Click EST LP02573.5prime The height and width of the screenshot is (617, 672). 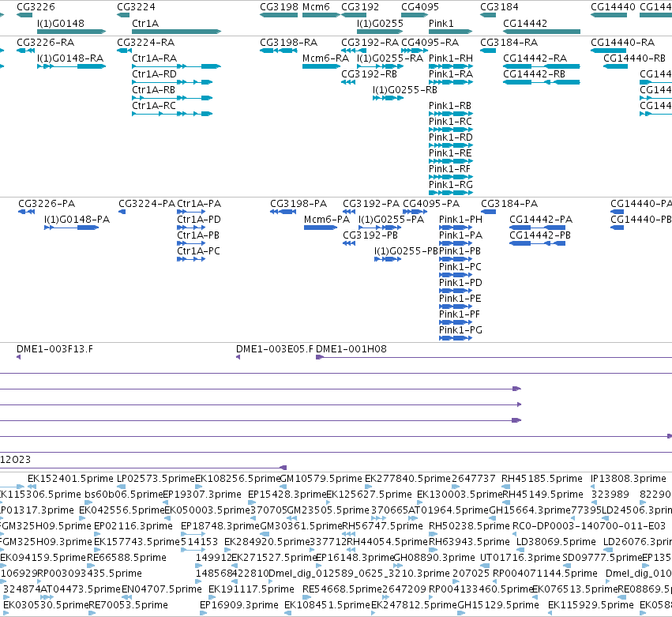tap(122, 487)
